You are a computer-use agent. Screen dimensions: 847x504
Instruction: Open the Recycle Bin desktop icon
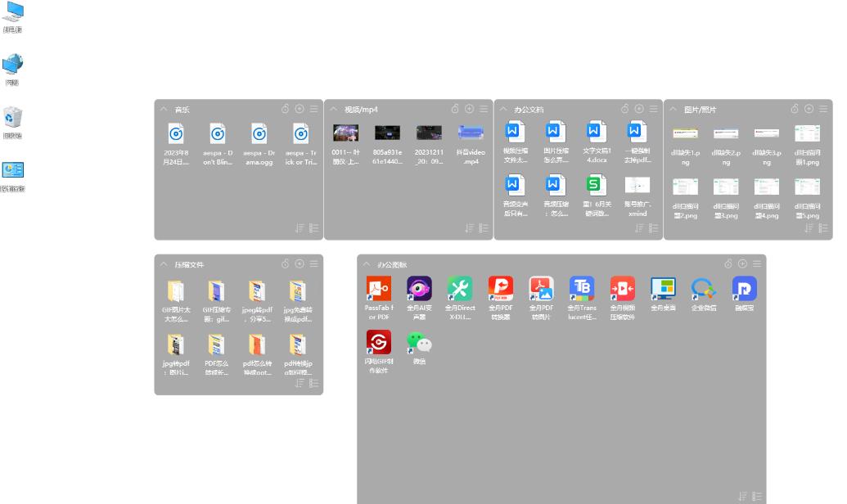(x=12, y=117)
